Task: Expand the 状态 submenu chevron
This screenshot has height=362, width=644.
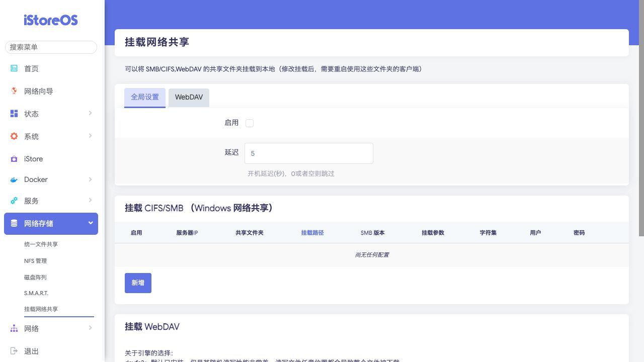Action: point(91,113)
